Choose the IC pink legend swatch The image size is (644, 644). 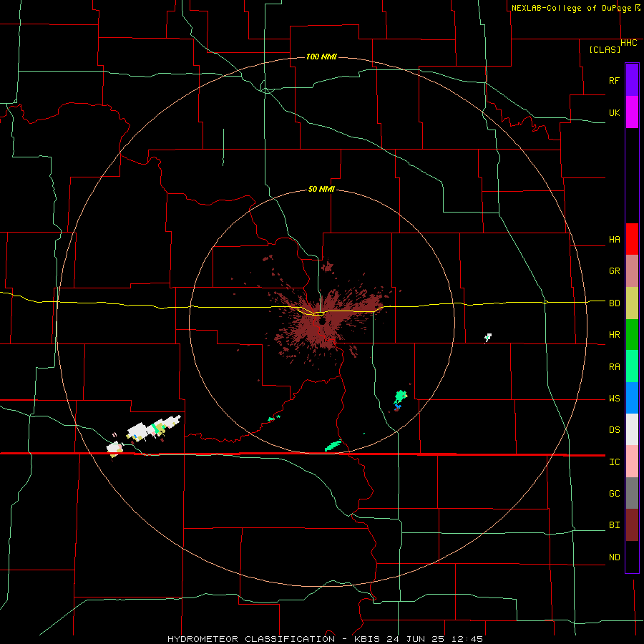click(x=632, y=462)
